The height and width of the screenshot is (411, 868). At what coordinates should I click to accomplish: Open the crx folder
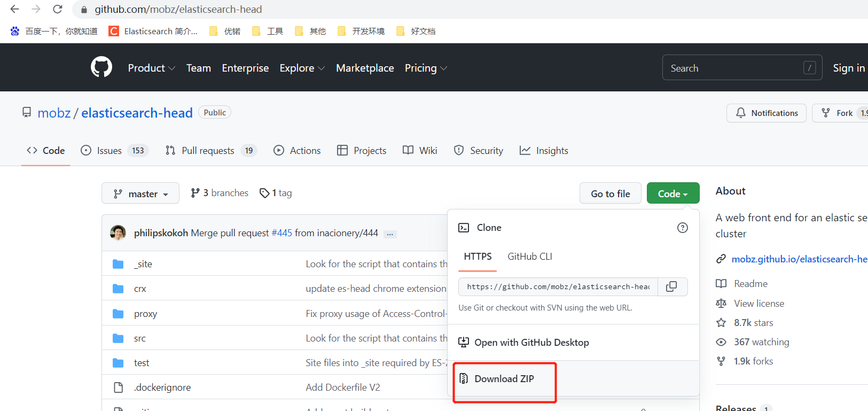click(140, 289)
